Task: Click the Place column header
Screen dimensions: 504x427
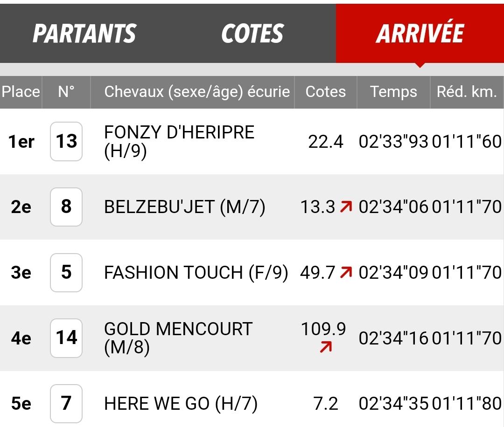Action: pyautogui.click(x=21, y=92)
